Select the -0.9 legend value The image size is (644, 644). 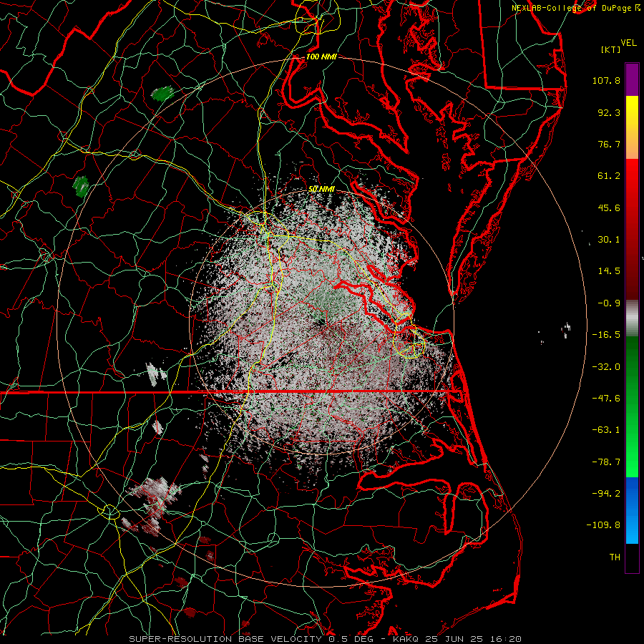coord(609,303)
